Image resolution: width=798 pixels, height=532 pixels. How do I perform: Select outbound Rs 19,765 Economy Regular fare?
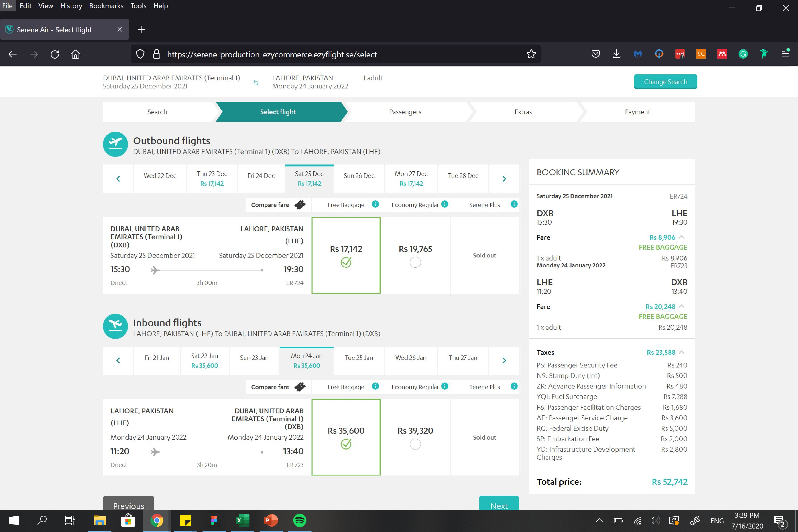[x=415, y=262]
